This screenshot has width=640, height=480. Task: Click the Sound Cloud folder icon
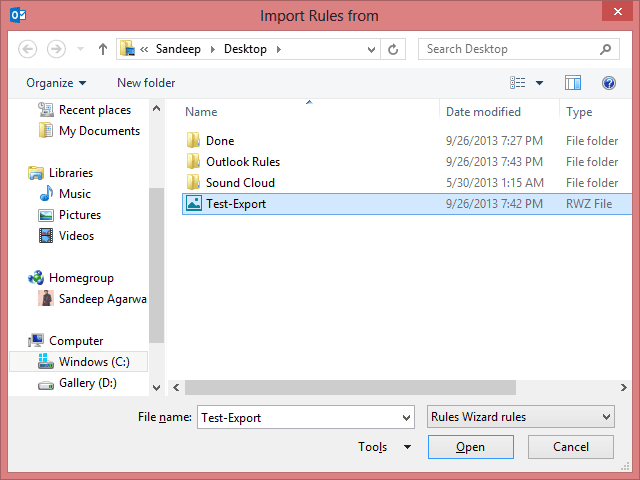(x=193, y=182)
